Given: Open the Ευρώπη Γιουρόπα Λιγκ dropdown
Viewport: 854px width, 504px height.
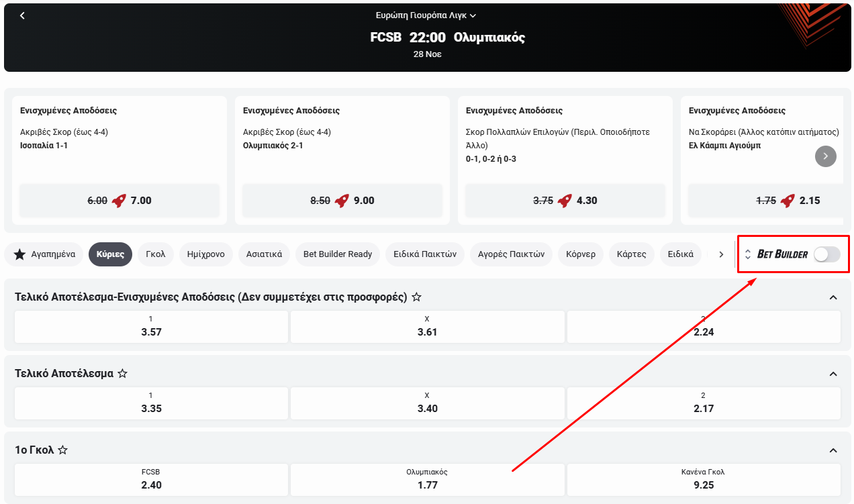Looking at the screenshot, I should 426,15.
